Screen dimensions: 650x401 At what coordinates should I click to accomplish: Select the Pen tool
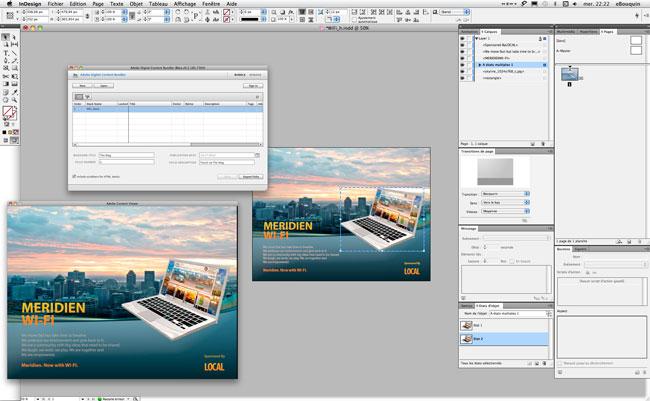pos(5,61)
